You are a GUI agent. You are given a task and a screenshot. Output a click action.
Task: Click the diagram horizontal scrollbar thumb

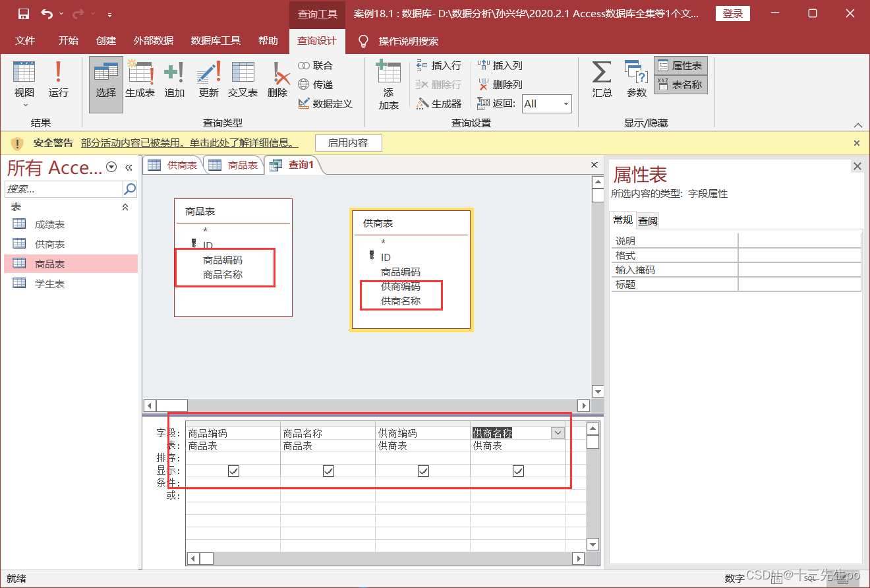click(171, 406)
